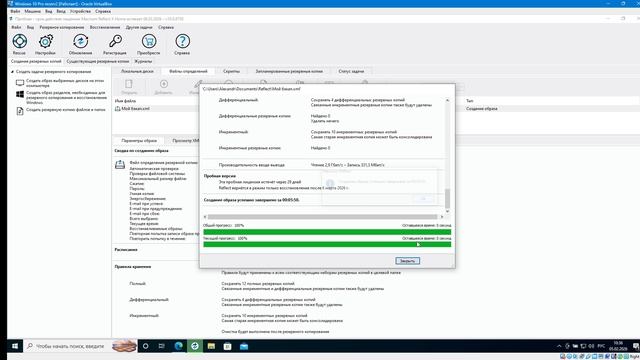
Task: Click the Создание образа type cell
Action: coord(482,109)
